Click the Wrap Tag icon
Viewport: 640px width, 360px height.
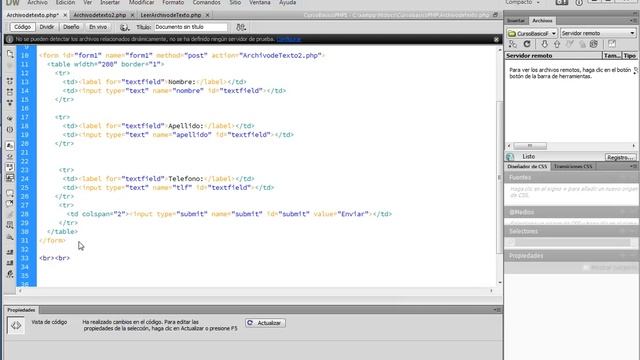(x=10, y=215)
